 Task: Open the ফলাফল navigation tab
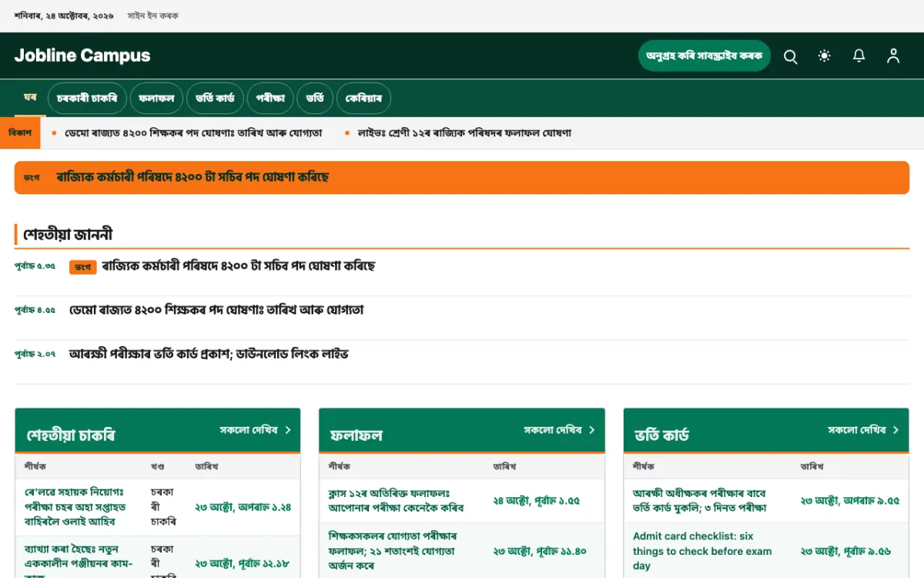click(156, 99)
